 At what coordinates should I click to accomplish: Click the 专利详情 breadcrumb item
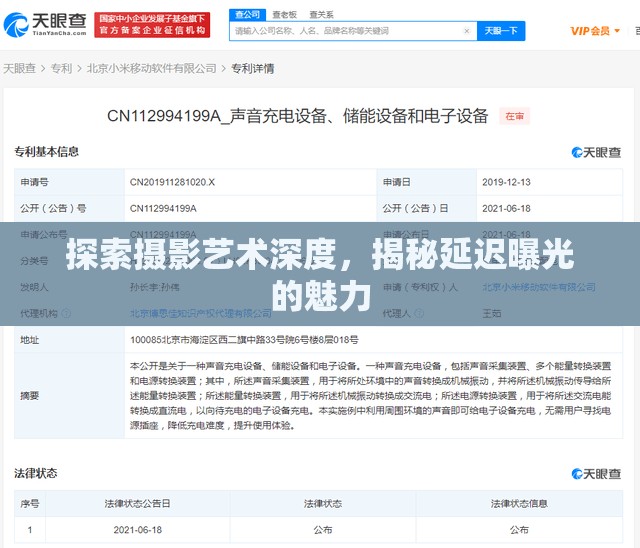tap(253, 68)
